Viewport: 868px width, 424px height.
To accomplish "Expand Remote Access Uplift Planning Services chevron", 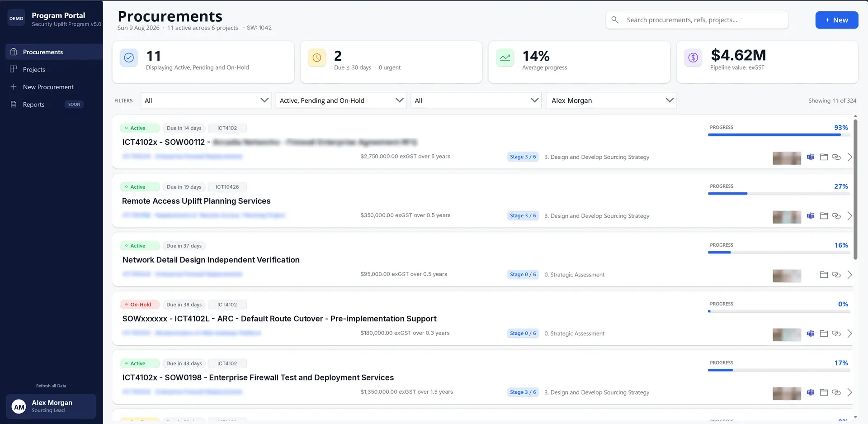I will coord(849,216).
